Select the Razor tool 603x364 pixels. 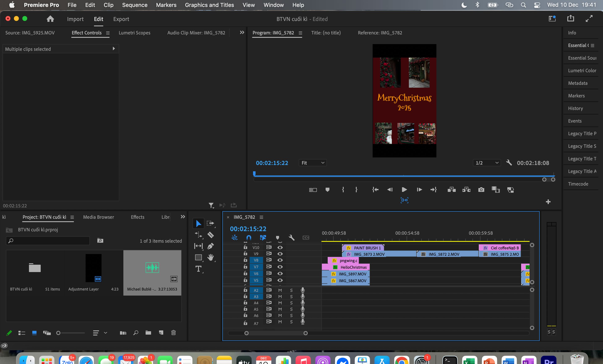pos(210,235)
